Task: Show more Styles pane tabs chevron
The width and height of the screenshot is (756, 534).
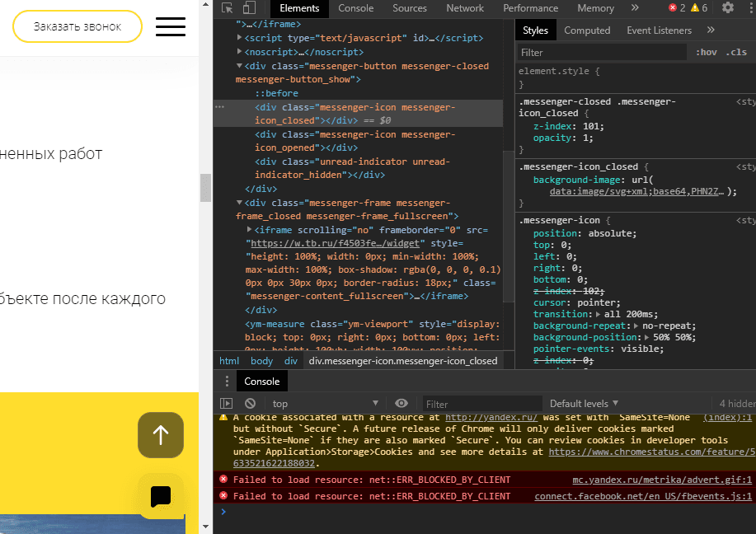Action: pyautogui.click(x=711, y=30)
